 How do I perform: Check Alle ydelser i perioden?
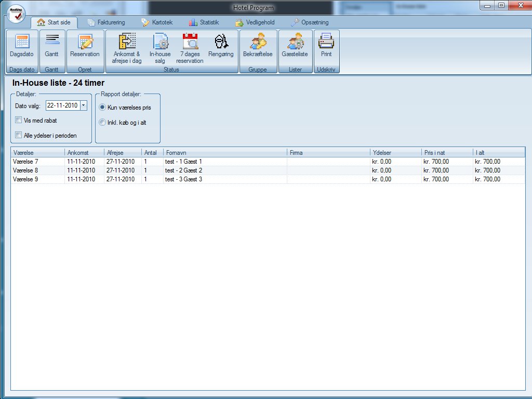pyautogui.click(x=19, y=135)
